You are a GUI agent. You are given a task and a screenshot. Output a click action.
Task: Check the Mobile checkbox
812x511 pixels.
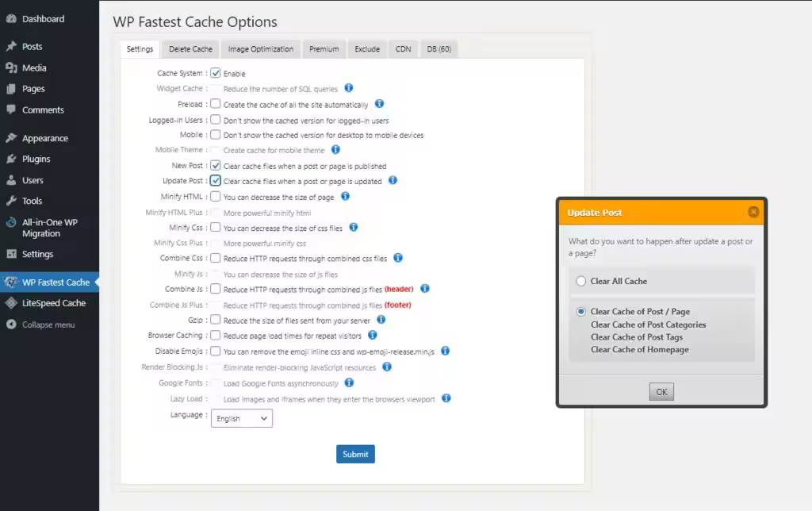coord(216,134)
